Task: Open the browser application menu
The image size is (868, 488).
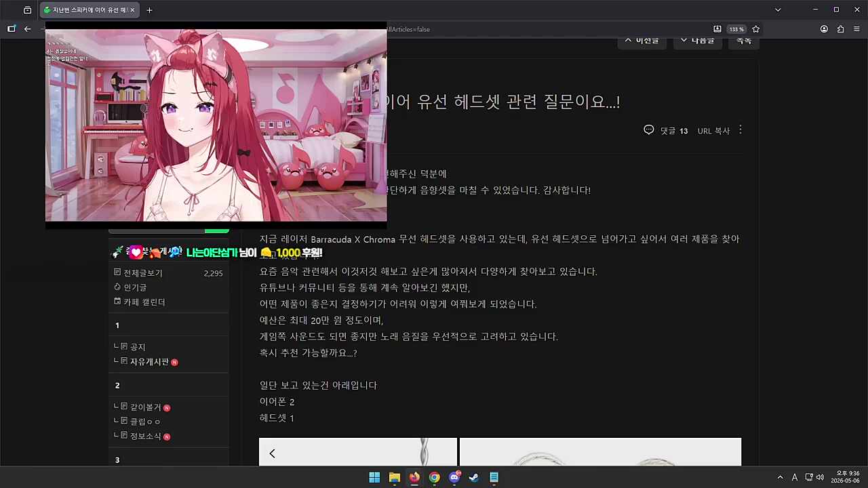Action: (x=856, y=29)
